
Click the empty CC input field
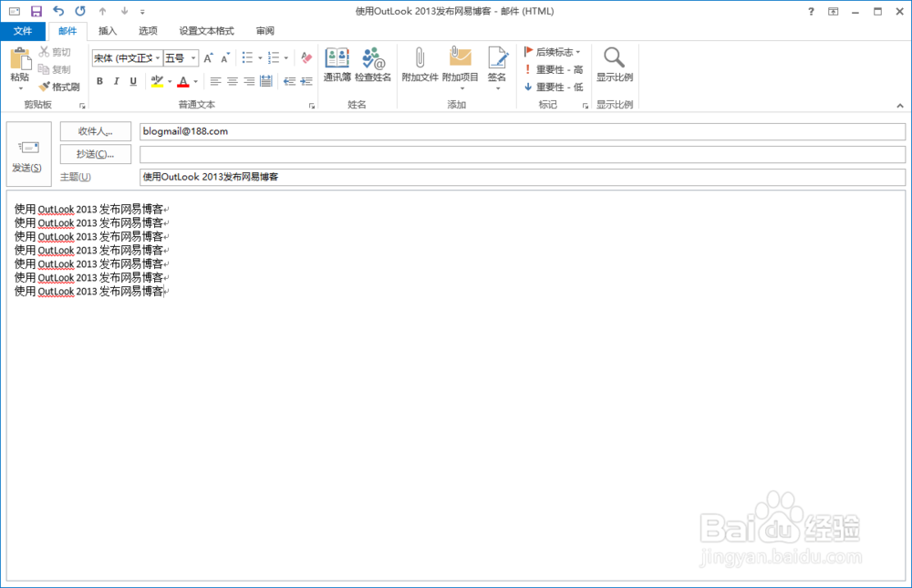click(523, 154)
